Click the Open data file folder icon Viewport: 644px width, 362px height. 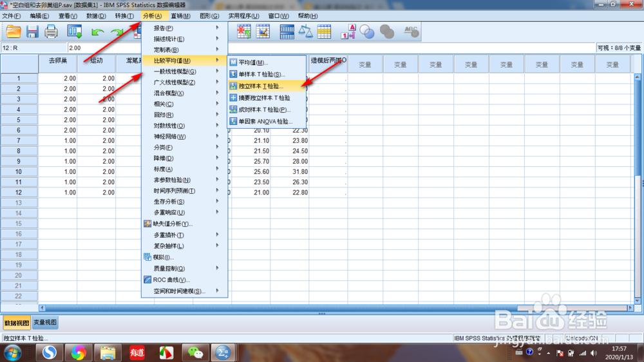[x=13, y=32]
